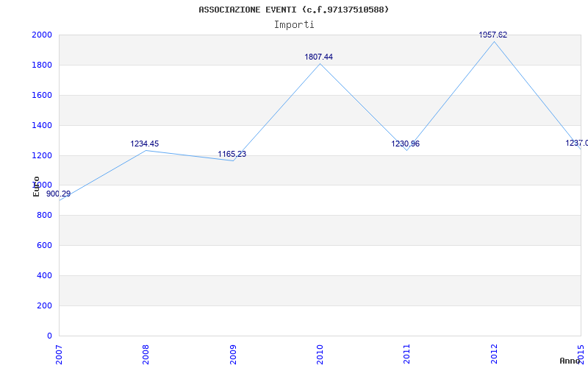Click the 2009 x-axis year label
Image resolution: width=588 pixels, height=368 pixels.
[233, 353]
